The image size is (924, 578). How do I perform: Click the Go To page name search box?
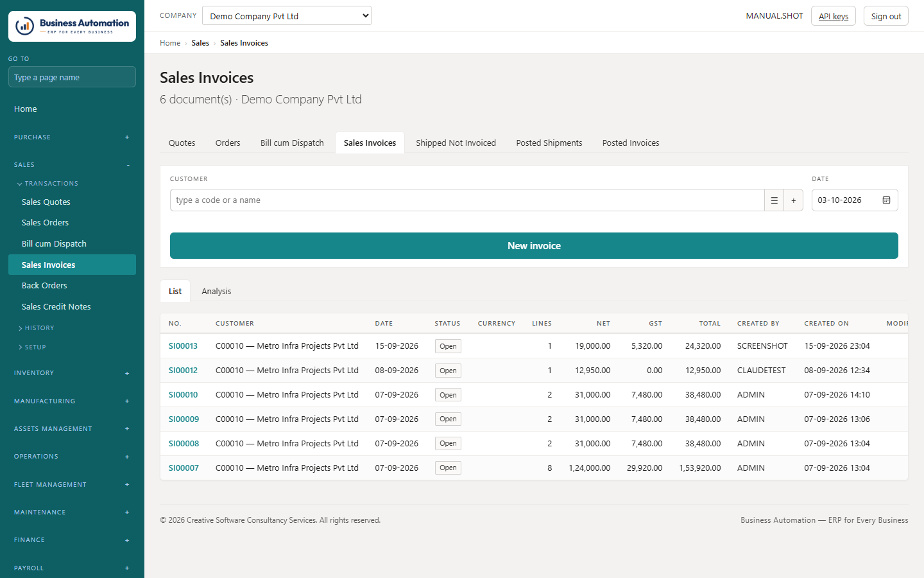[x=72, y=77]
